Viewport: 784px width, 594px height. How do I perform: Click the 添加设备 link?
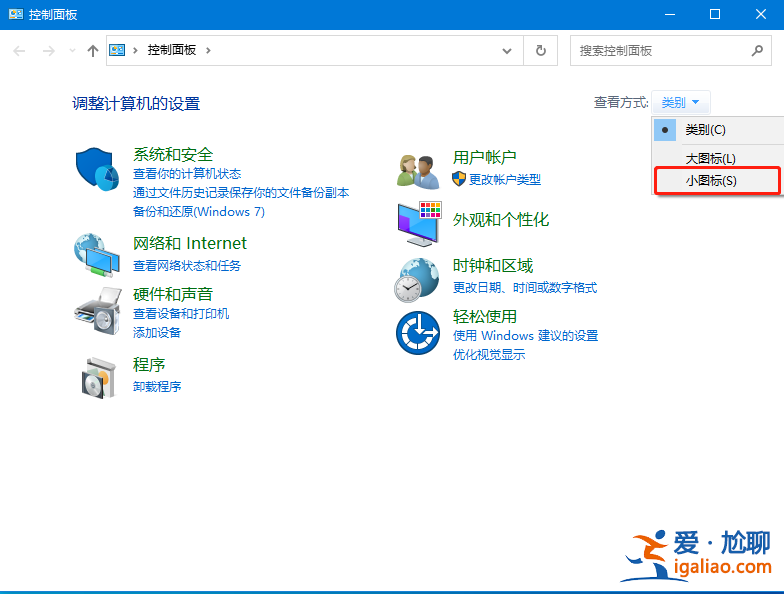point(156,332)
